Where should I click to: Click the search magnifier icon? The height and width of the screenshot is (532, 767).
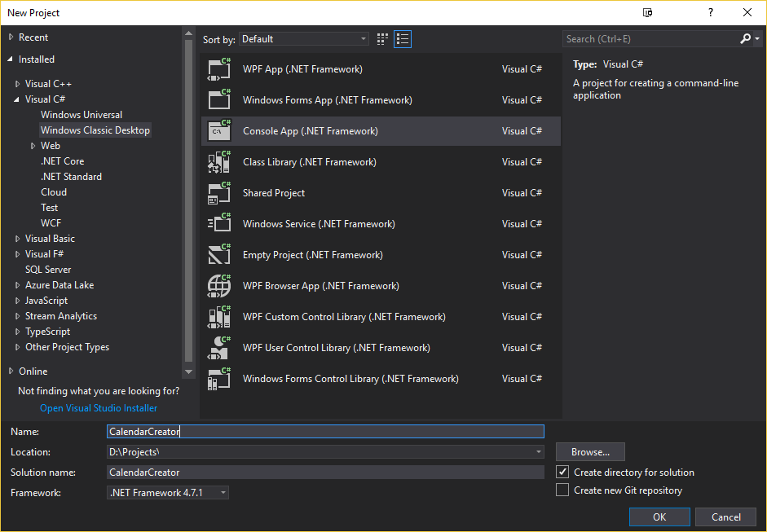click(x=746, y=39)
